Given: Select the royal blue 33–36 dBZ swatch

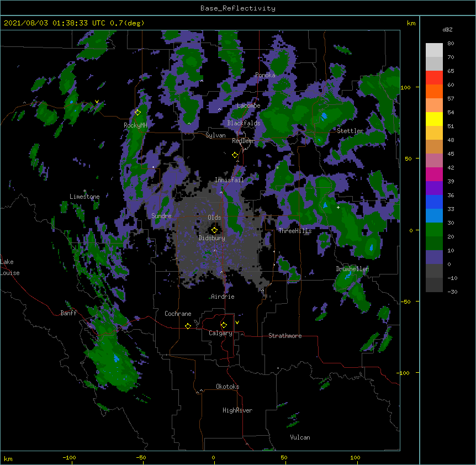Looking at the screenshot, I should [434, 202].
